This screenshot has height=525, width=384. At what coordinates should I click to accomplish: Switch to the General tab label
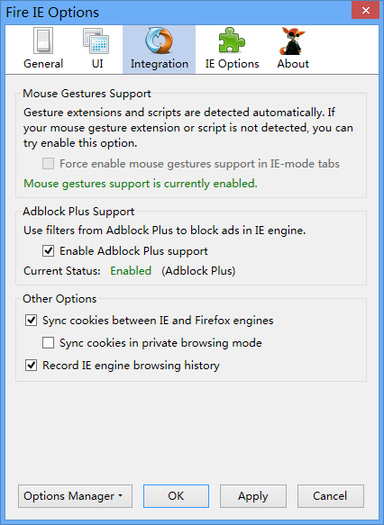point(43,64)
